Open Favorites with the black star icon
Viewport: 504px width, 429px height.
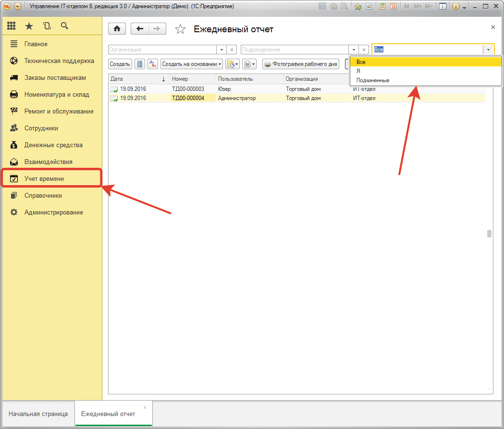[x=29, y=26]
